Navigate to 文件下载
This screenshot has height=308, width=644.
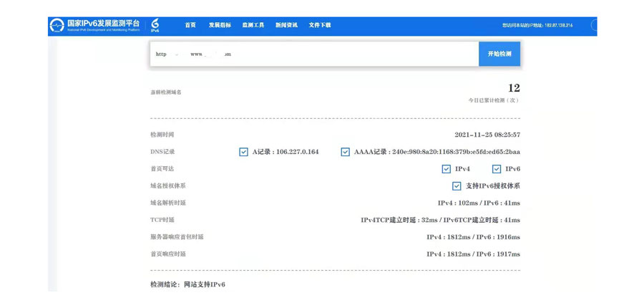(x=320, y=25)
